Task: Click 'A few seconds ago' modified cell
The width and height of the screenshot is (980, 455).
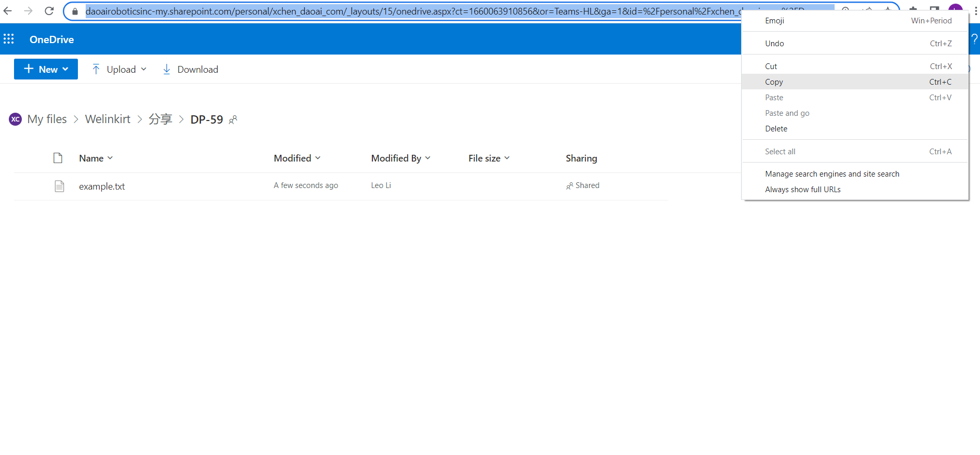Action: click(x=306, y=185)
